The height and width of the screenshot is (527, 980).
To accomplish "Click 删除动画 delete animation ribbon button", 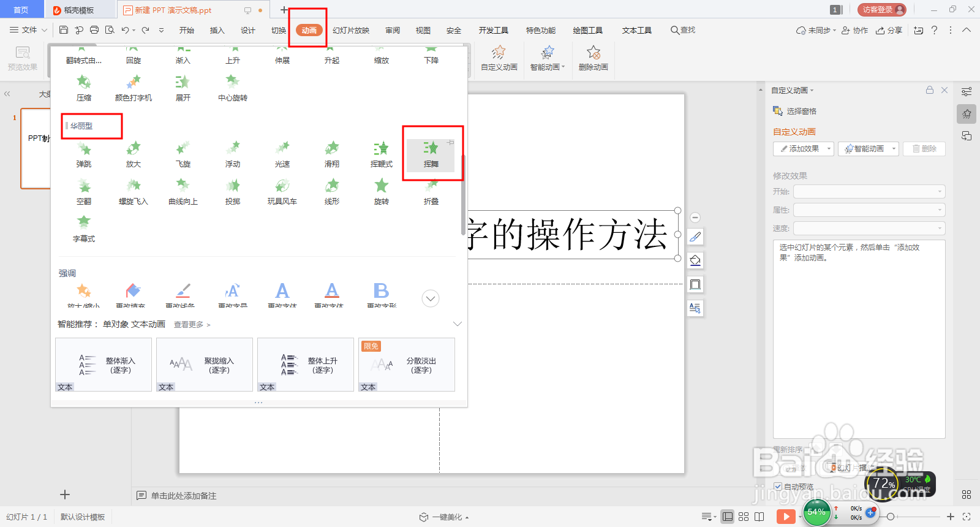I will click(x=593, y=58).
